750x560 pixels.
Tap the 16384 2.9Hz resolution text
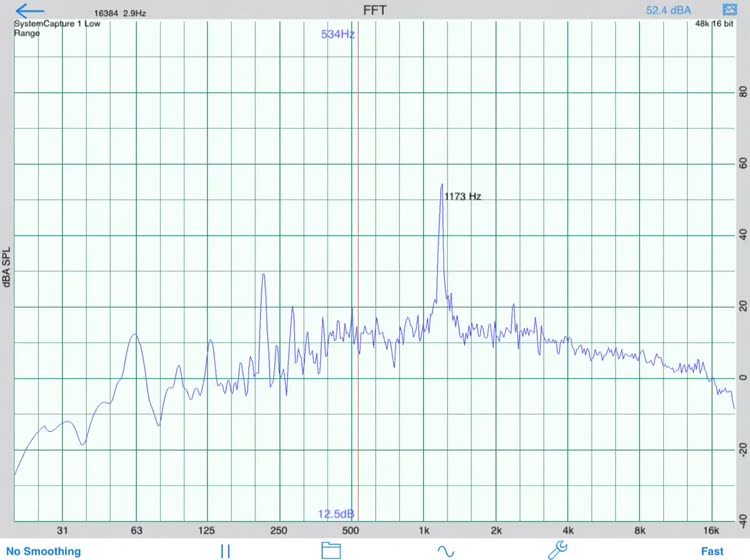[120, 13]
